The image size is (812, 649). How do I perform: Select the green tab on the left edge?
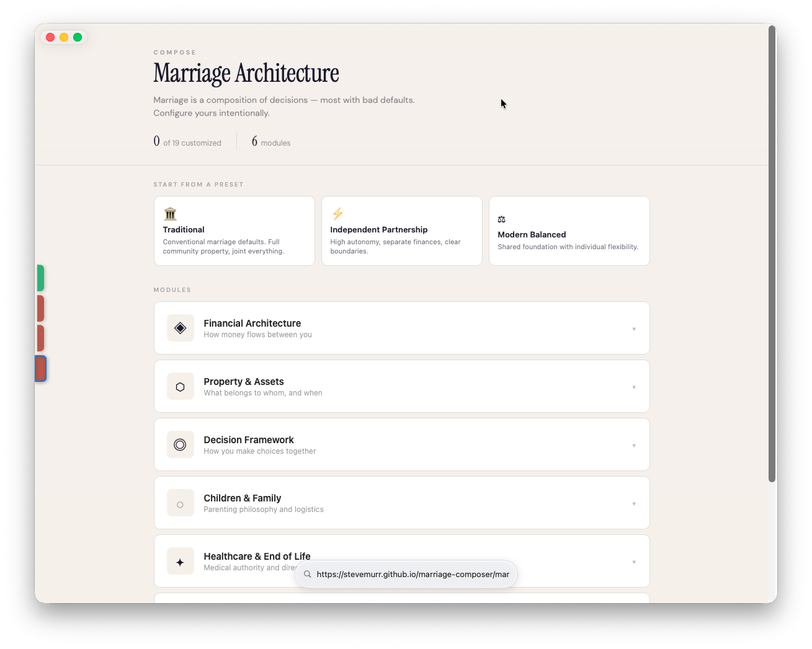pyautogui.click(x=40, y=278)
